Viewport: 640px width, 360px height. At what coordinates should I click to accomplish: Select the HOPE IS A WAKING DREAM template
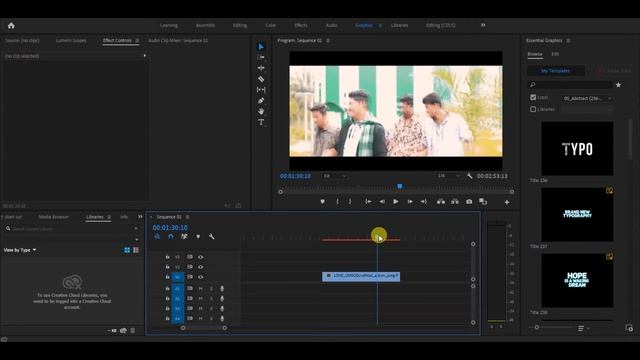point(577,280)
